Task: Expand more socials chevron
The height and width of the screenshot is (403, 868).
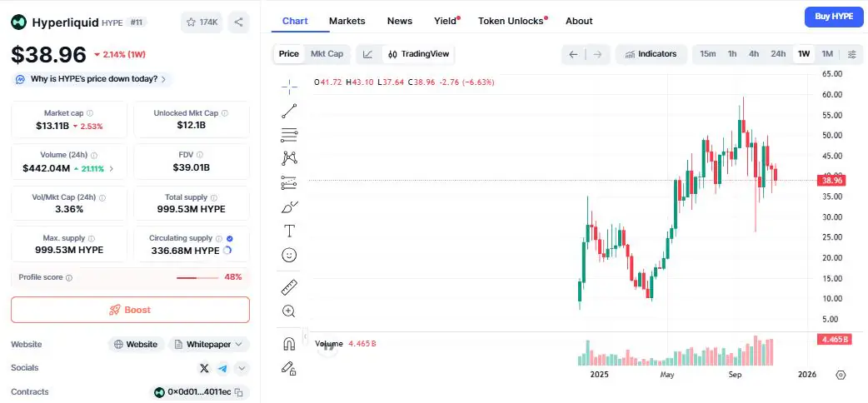Action: tap(242, 368)
